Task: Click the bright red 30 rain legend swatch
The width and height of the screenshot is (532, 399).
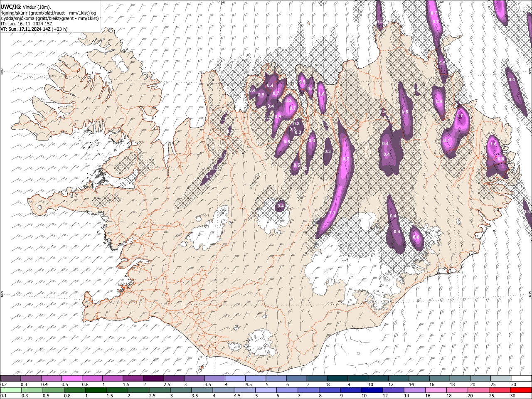Action: [521, 390]
